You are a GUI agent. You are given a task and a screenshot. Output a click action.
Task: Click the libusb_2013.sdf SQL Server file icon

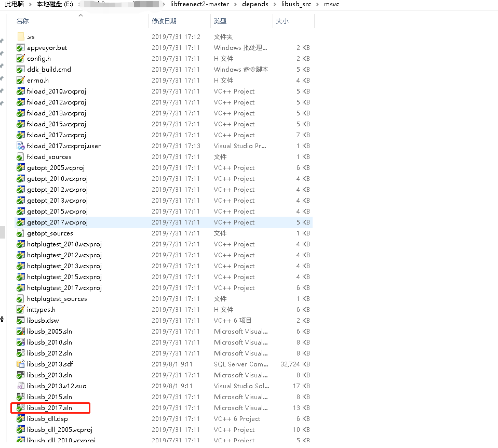[21, 364]
